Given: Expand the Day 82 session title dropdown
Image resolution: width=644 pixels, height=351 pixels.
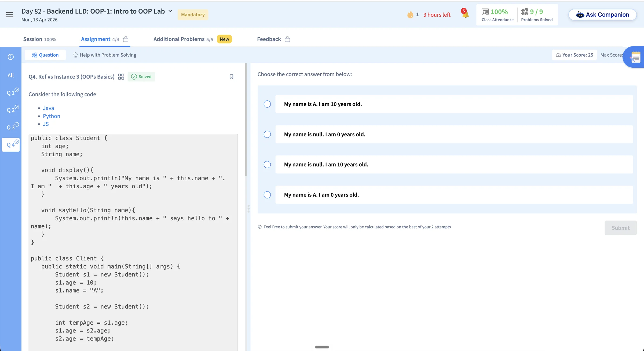Looking at the screenshot, I should coord(170,11).
